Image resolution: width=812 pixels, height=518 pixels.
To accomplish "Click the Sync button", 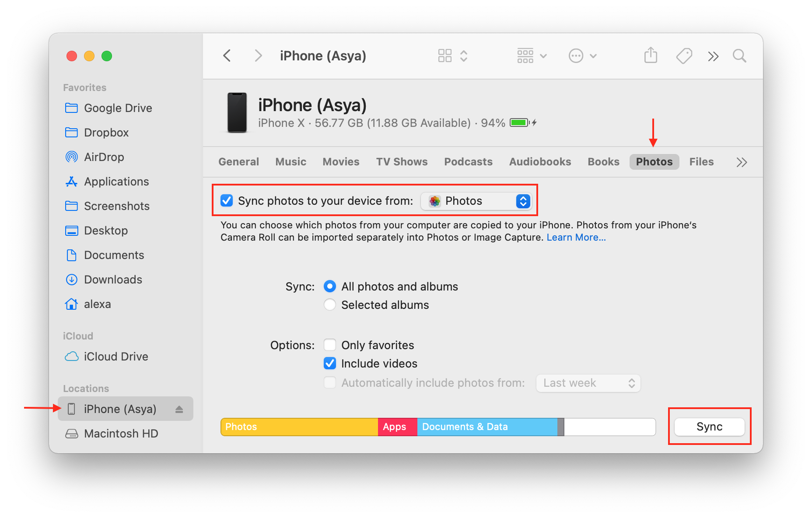I will 710,427.
